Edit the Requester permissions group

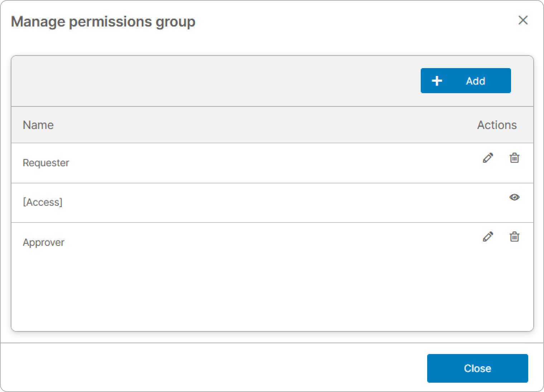point(488,158)
